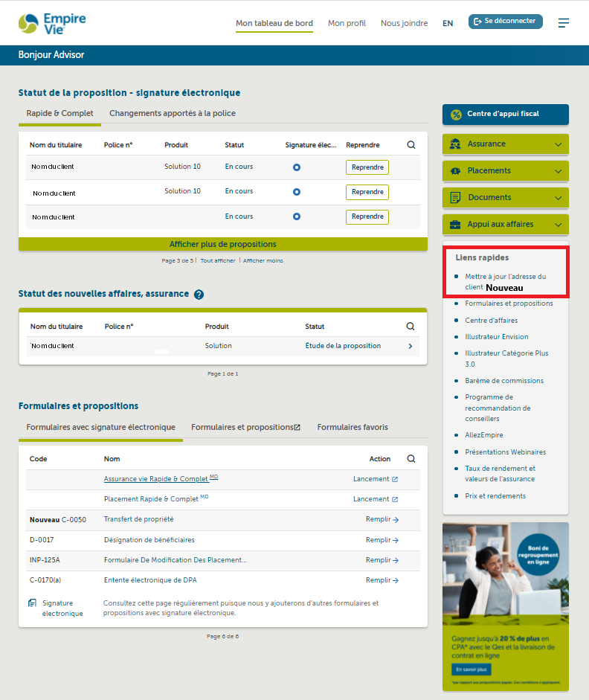Open Formulaires et propositions external tab
Viewport: 589px width, 700px height.
245,427
